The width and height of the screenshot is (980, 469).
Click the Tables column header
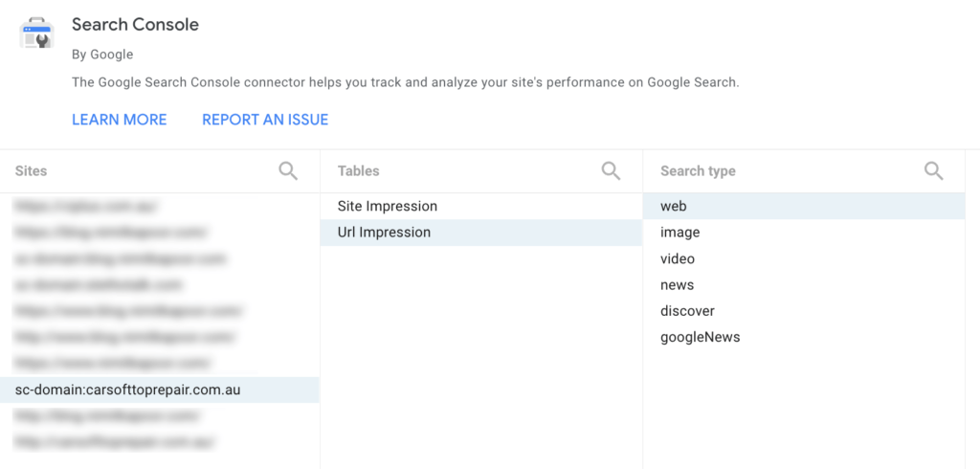[359, 171]
